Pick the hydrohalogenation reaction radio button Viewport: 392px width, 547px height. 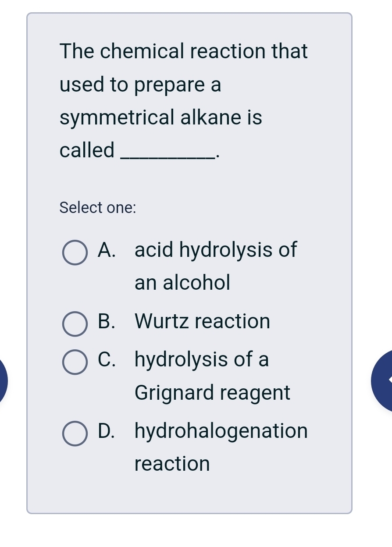point(74,433)
